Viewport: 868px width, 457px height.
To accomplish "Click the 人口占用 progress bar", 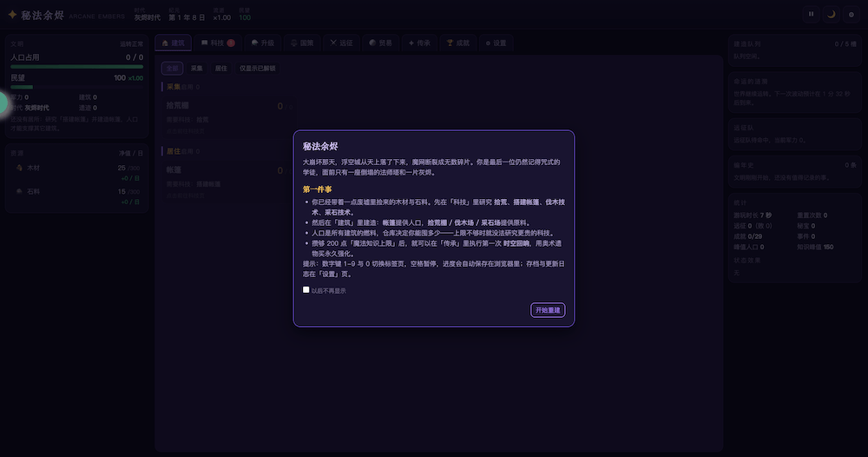I will pos(77,67).
